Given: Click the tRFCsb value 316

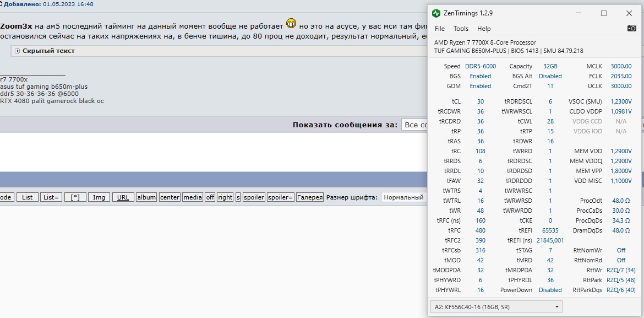Looking at the screenshot, I should click(x=481, y=250).
